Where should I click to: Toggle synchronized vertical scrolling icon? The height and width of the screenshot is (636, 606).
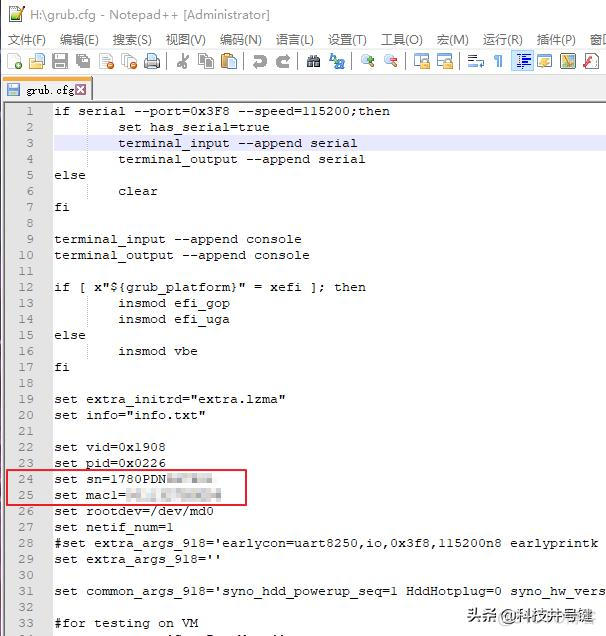[421, 61]
